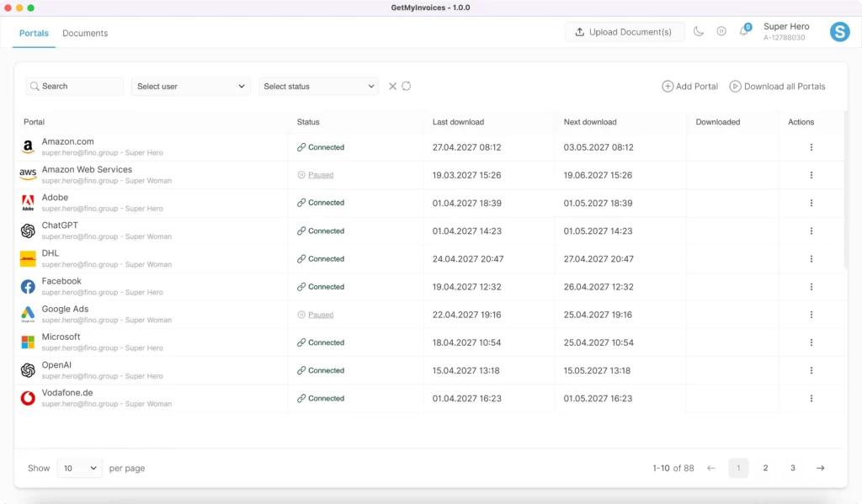Screen dimensions: 862x504
Task: Open actions menu for Adobe
Action: (x=811, y=203)
